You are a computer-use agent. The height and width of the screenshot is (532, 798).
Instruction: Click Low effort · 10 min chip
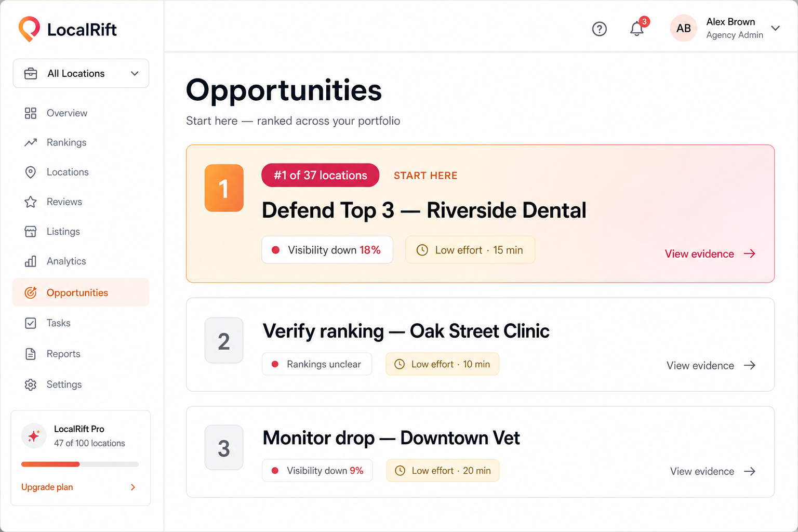(x=442, y=364)
